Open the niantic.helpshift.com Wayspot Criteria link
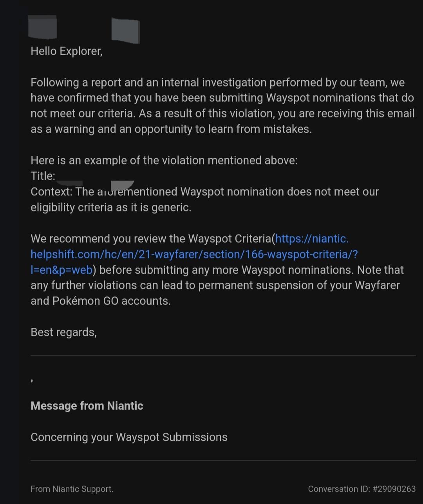The width and height of the screenshot is (423, 504). (x=194, y=254)
